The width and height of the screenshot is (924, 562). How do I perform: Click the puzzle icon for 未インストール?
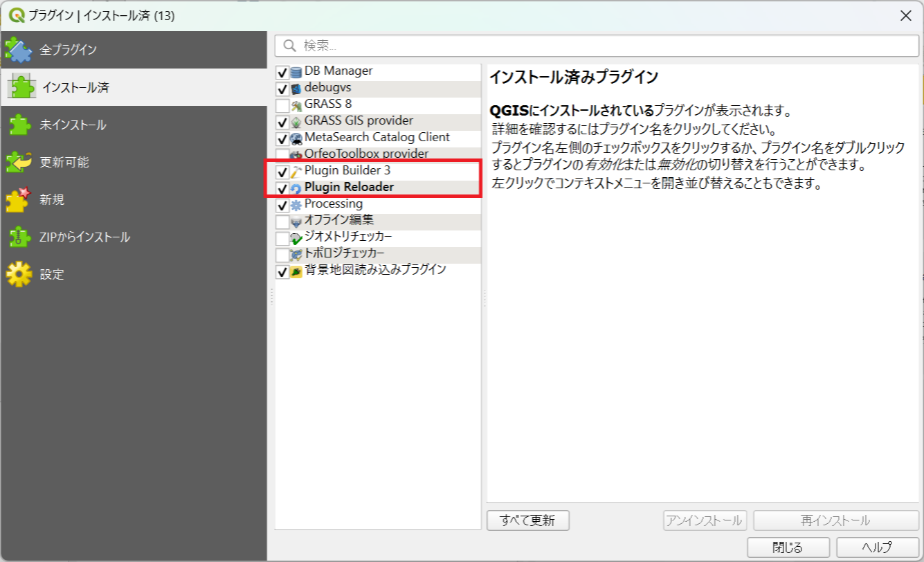tap(19, 125)
